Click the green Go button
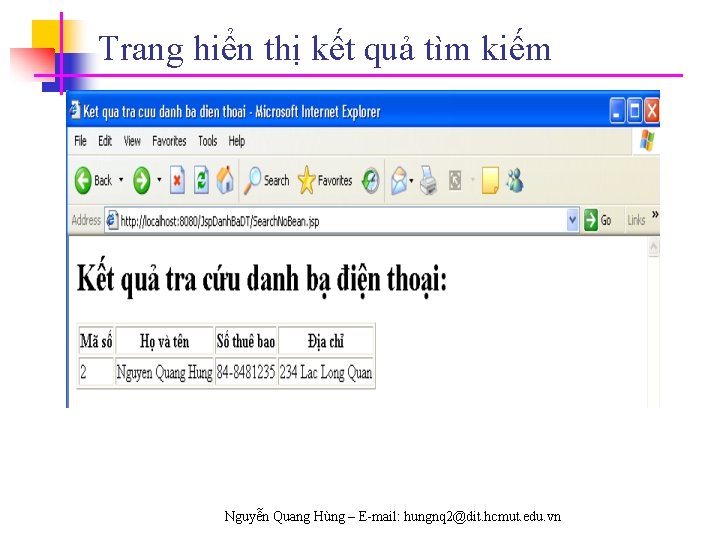Screen dimensions: 720x540 click(597, 220)
